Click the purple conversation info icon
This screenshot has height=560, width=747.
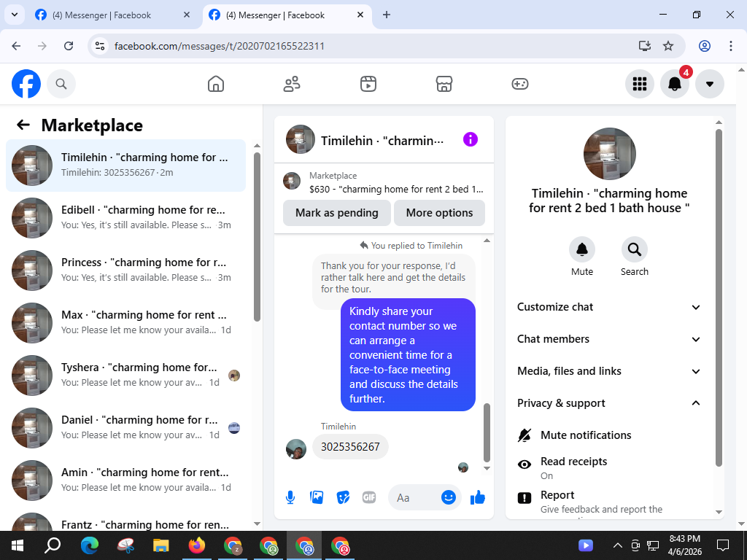click(x=471, y=139)
